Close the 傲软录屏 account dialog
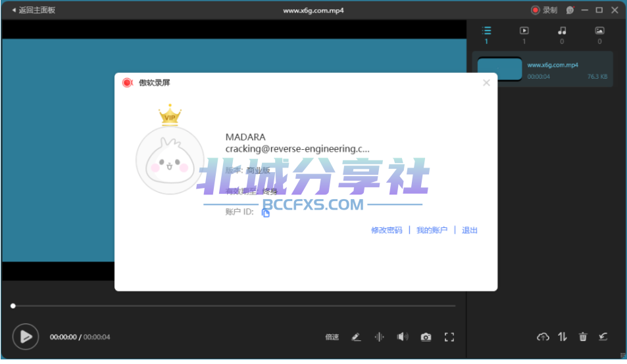Screen dimensions: 627x364 coord(486,83)
